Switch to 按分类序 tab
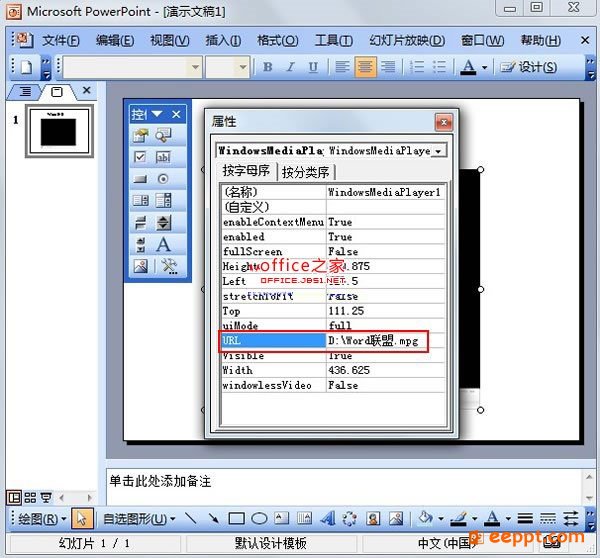Image resolution: width=600 pixels, height=558 pixels. pyautogui.click(x=305, y=172)
